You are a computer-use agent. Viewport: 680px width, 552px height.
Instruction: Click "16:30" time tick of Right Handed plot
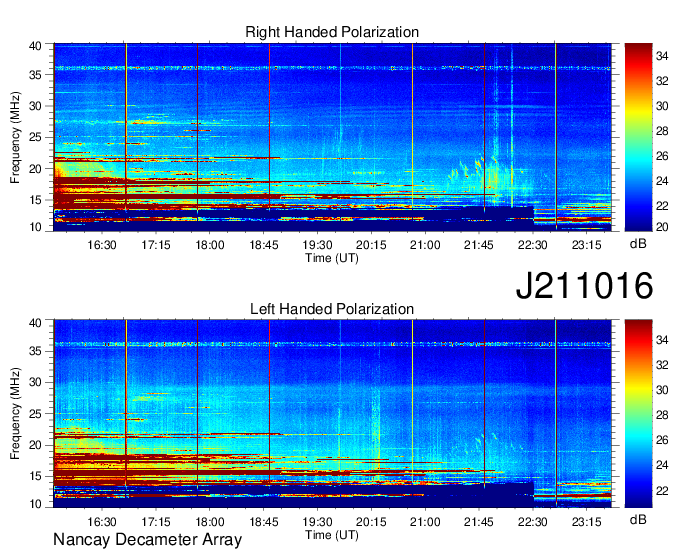coord(102,245)
